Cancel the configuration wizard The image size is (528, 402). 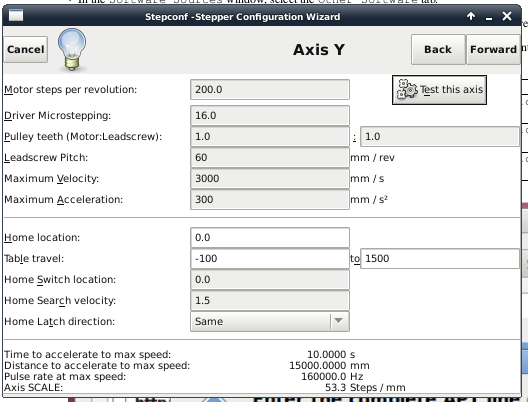pos(26,49)
